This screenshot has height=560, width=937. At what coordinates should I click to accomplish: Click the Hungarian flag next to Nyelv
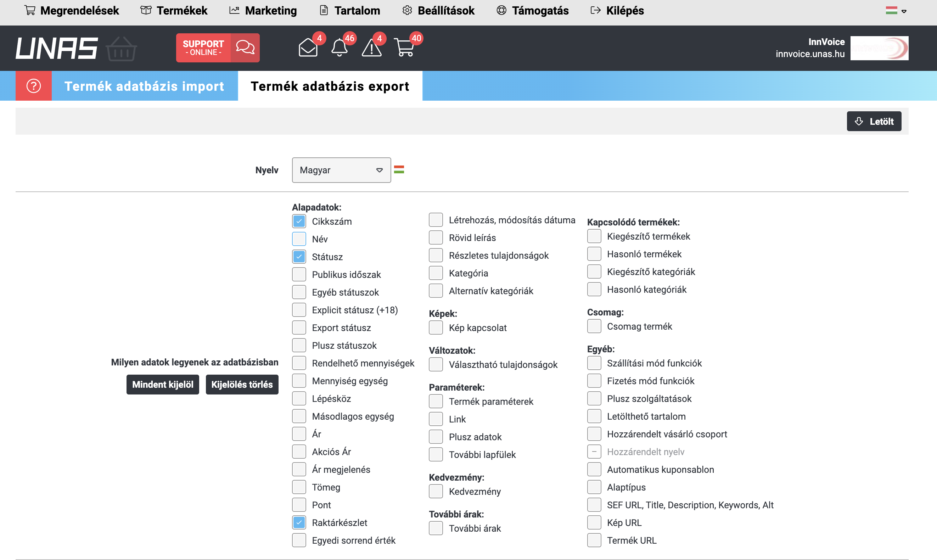[x=399, y=170]
